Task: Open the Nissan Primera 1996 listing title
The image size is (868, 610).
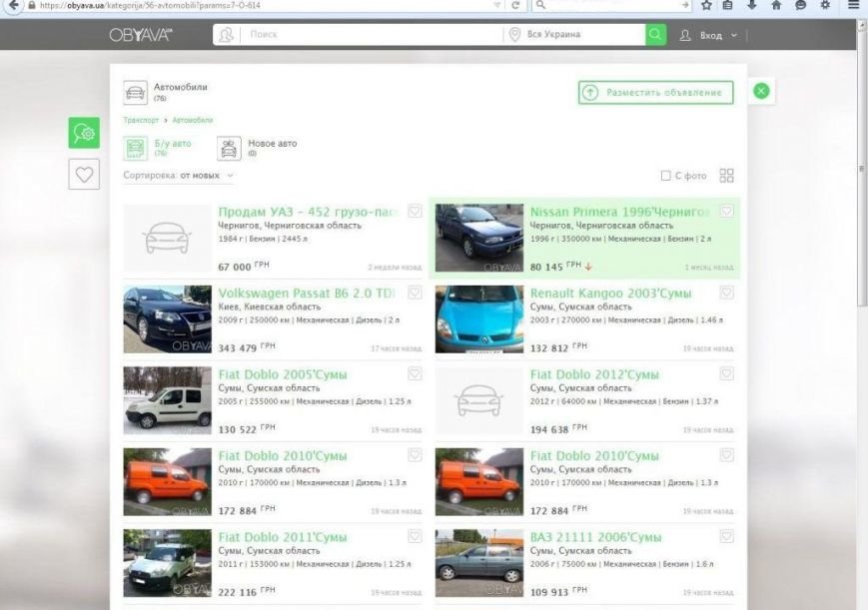Action: (619, 212)
